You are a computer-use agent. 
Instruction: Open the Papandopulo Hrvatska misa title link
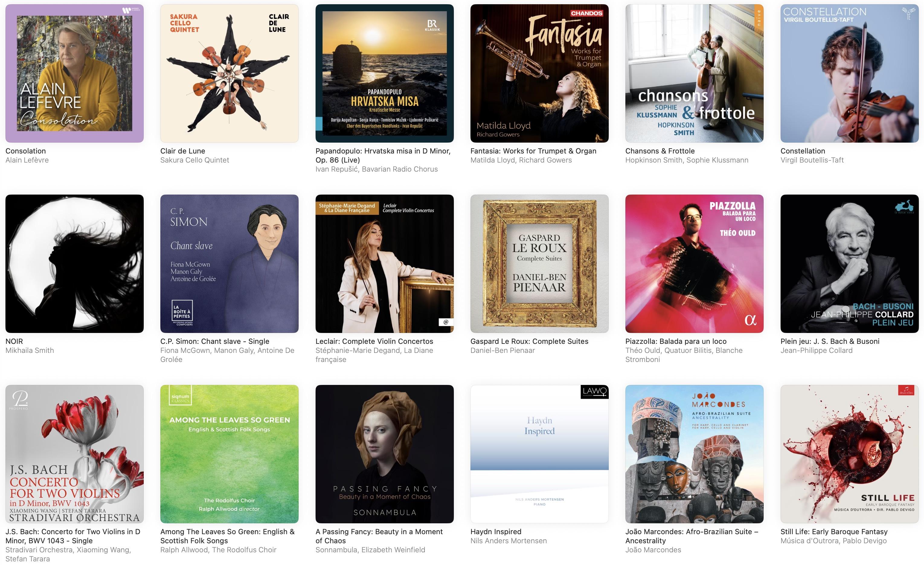383,155
